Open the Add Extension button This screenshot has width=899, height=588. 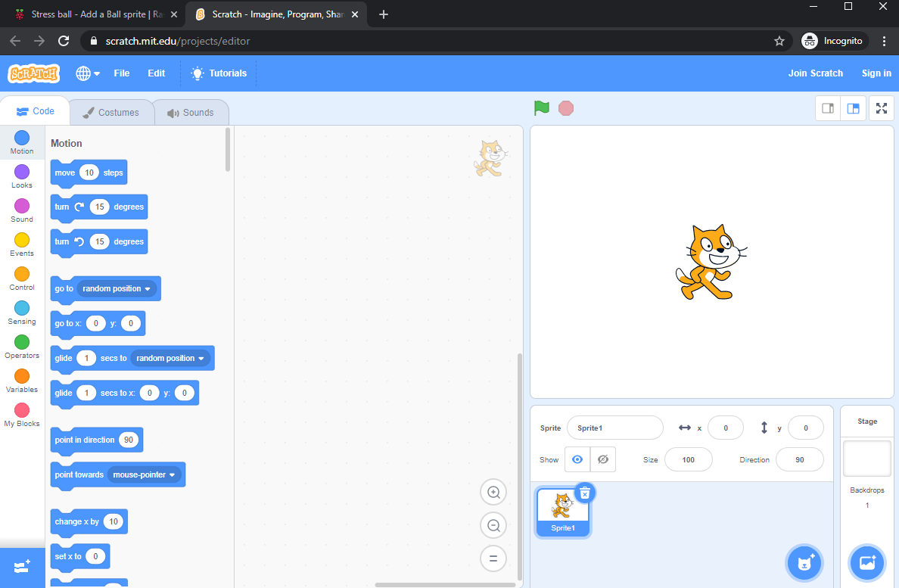[23, 567]
